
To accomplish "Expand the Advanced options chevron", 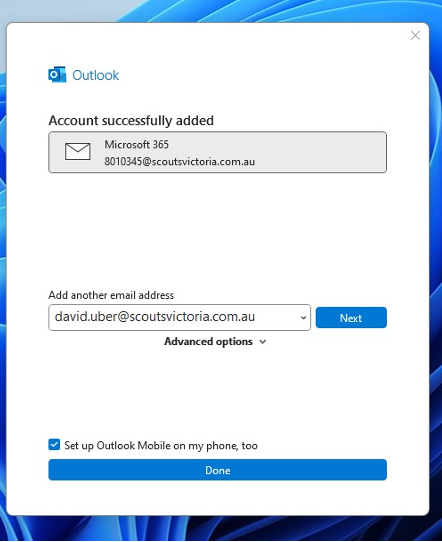I will click(263, 342).
